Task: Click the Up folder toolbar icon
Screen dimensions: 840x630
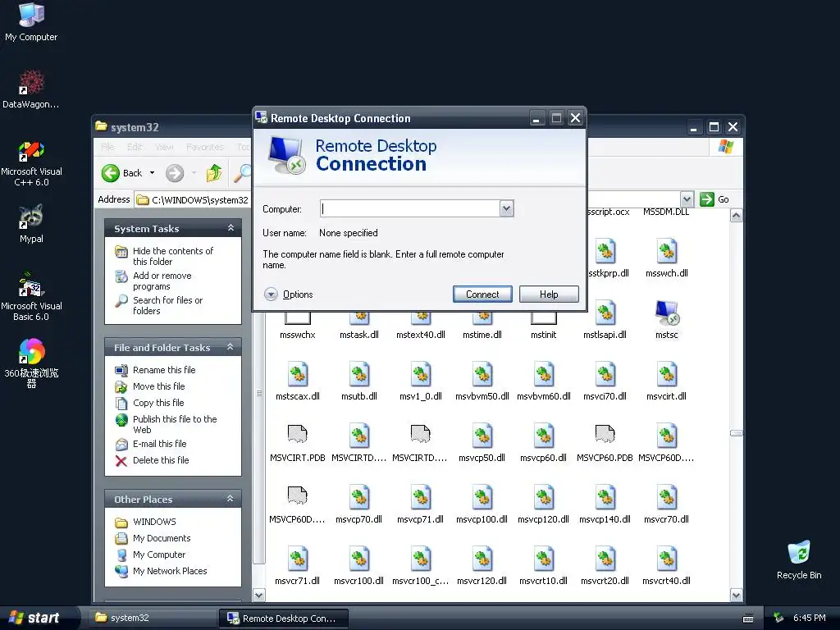Action: 214,173
